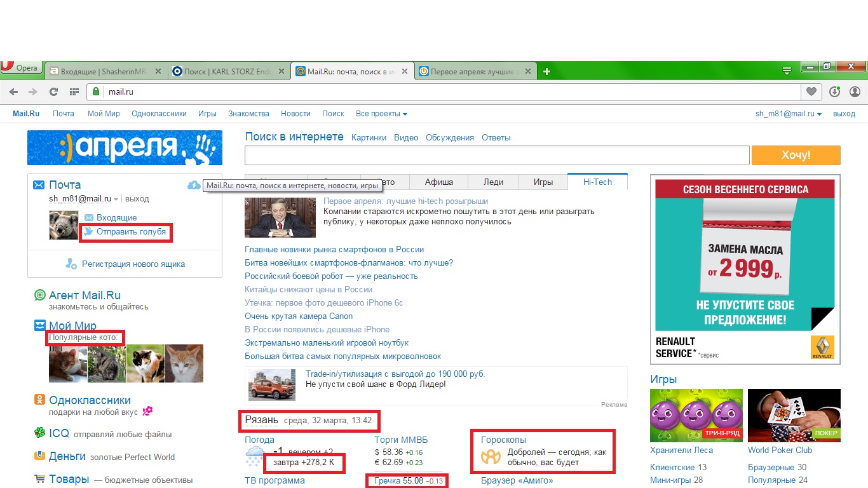Click the Товары shopping cart icon
The image size is (868, 488).
coord(39,479)
